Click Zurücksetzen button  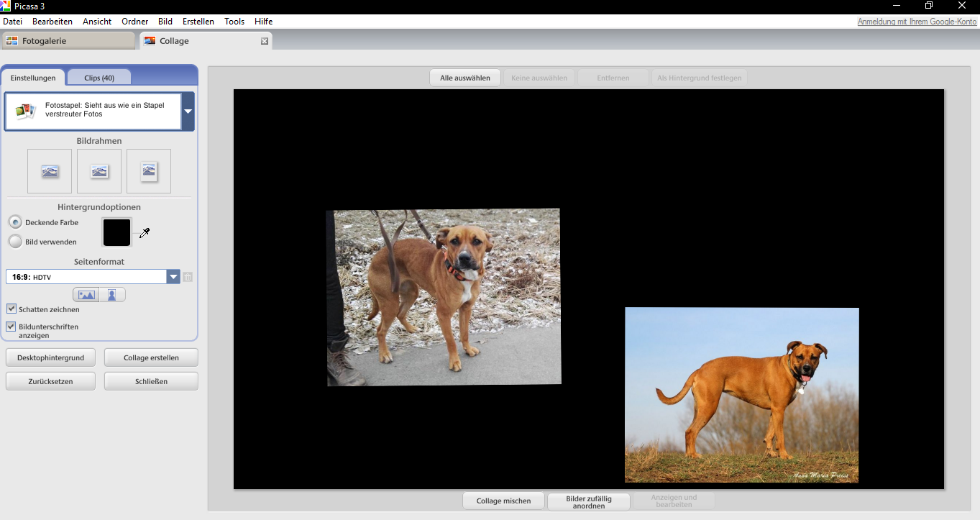pos(50,381)
